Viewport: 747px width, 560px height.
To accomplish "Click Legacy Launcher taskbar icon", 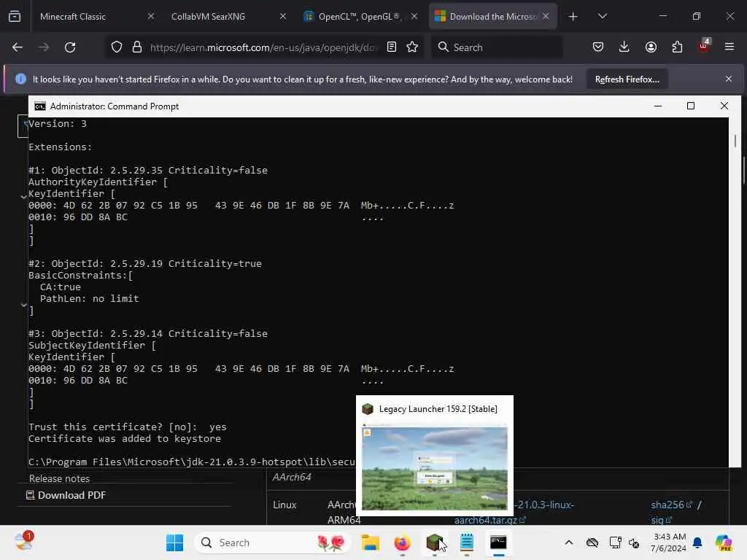I will tap(435, 542).
